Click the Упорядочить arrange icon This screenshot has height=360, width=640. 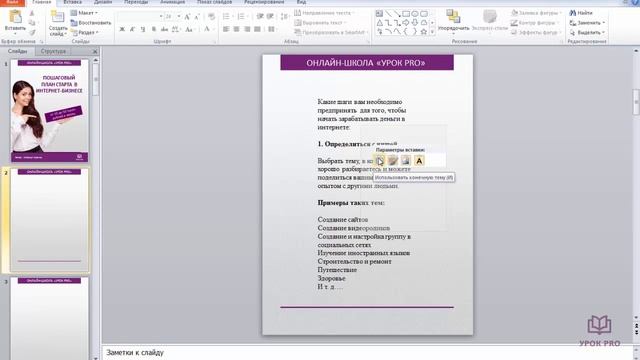[x=453, y=17]
